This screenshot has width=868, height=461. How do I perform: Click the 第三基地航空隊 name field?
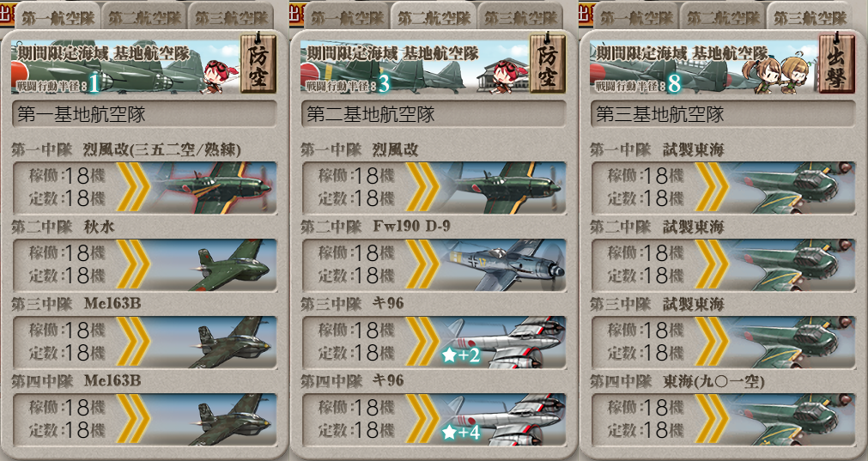click(x=722, y=114)
